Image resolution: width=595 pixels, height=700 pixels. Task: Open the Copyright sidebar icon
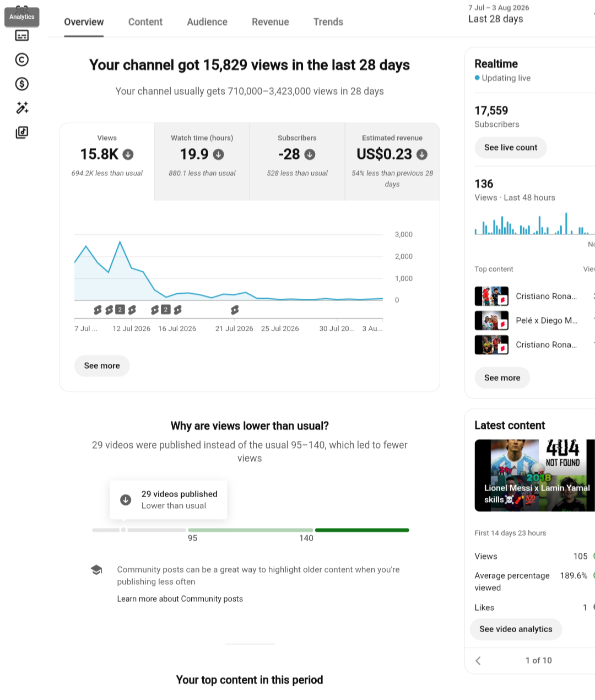pos(22,60)
